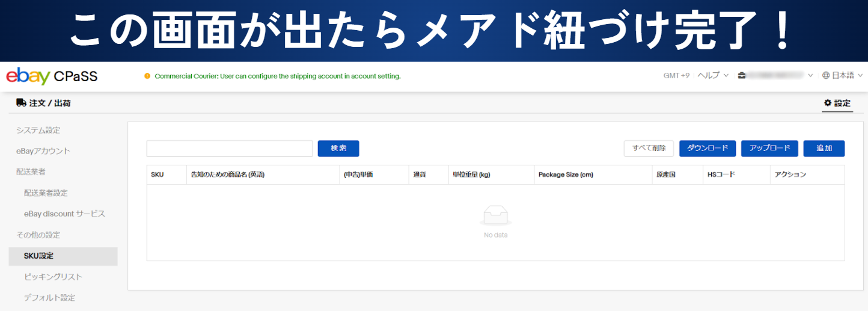Click the アップロード button

(769, 149)
